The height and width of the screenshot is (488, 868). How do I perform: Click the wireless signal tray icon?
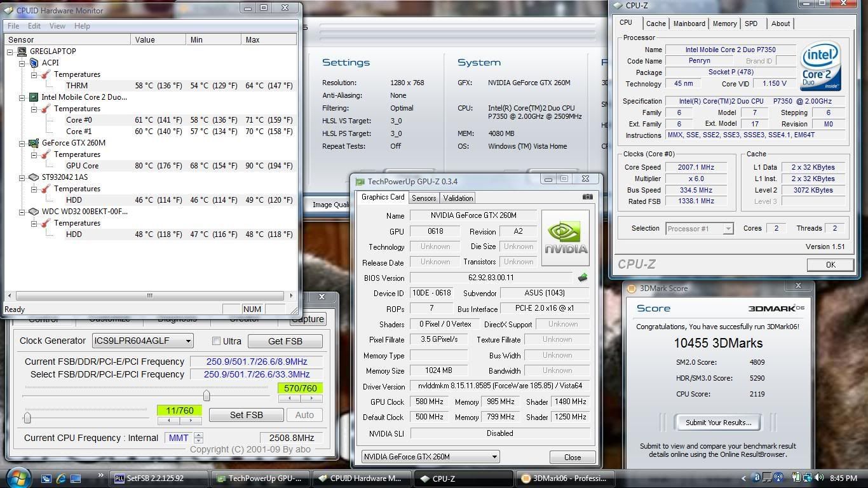[779, 478]
